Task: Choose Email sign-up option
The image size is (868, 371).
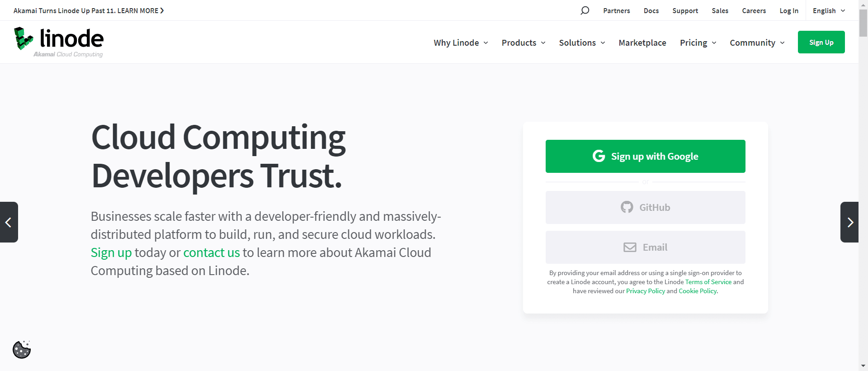Action: point(645,247)
